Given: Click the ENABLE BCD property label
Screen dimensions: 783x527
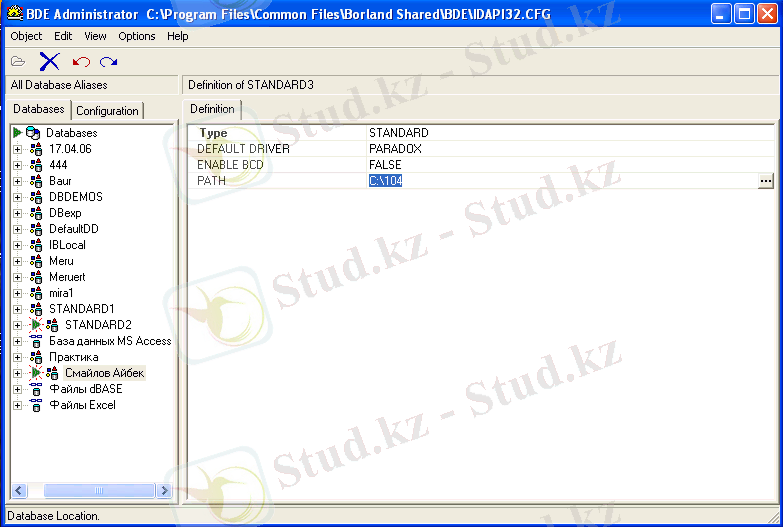Looking at the screenshot, I should coord(230,165).
